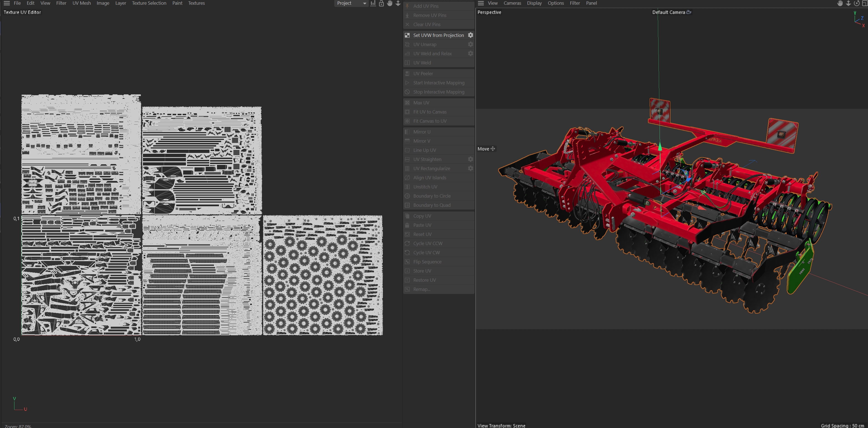The width and height of the screenshot is (868, 428).
Task: Click the viewport pan hand icon
Action: click(x=840, y=3)
